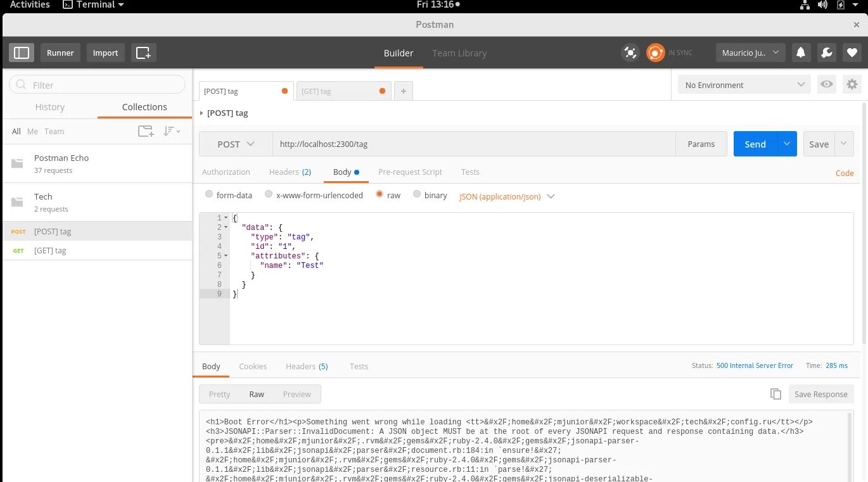Open Code link
Screen dimensions: 868x482
pos(845,173)
